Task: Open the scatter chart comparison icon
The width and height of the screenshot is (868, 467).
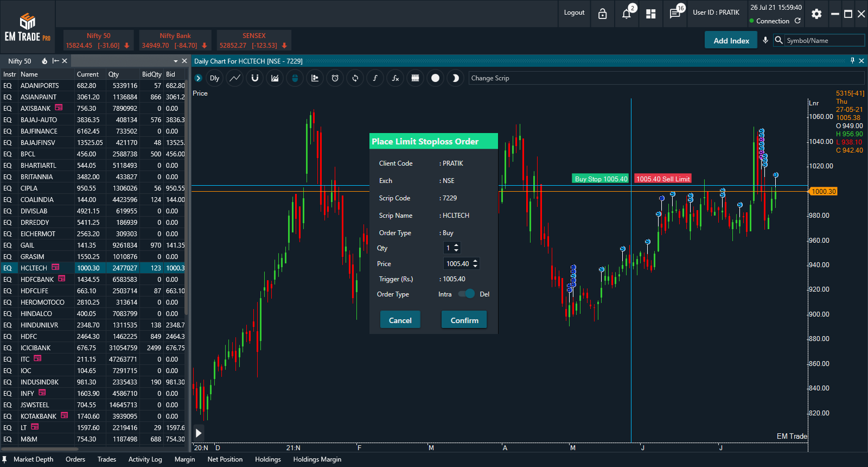Action: tap(315, 78)
